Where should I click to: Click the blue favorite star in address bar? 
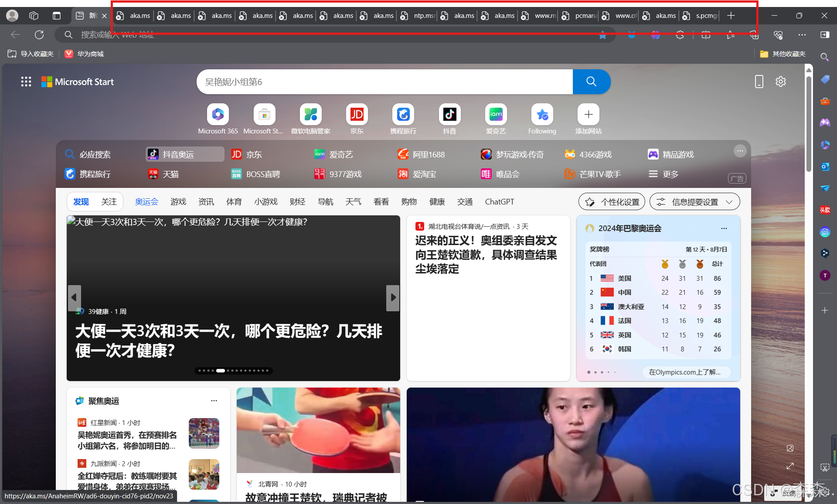(x=602, y=35)
